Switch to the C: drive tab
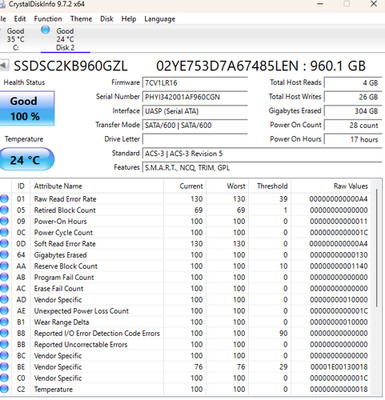The width and height of the screenshot is (385, 400). pos(15,39)
